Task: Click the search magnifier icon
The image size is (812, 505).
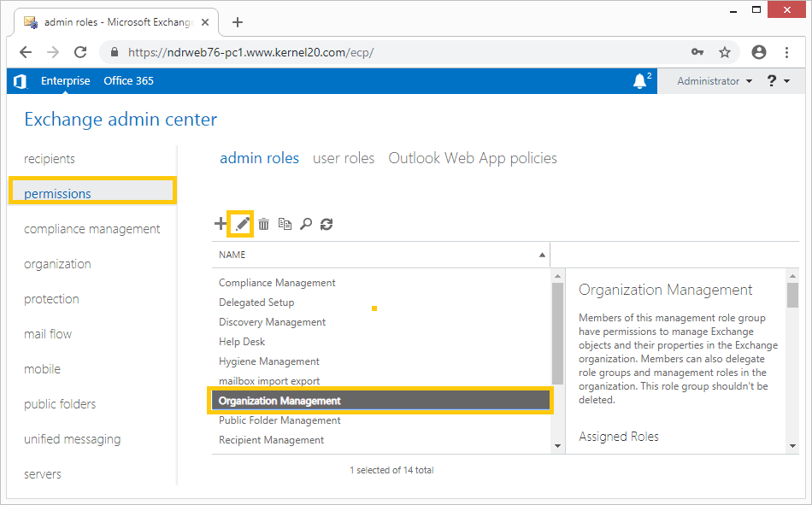Action: (x=306, y=224)
